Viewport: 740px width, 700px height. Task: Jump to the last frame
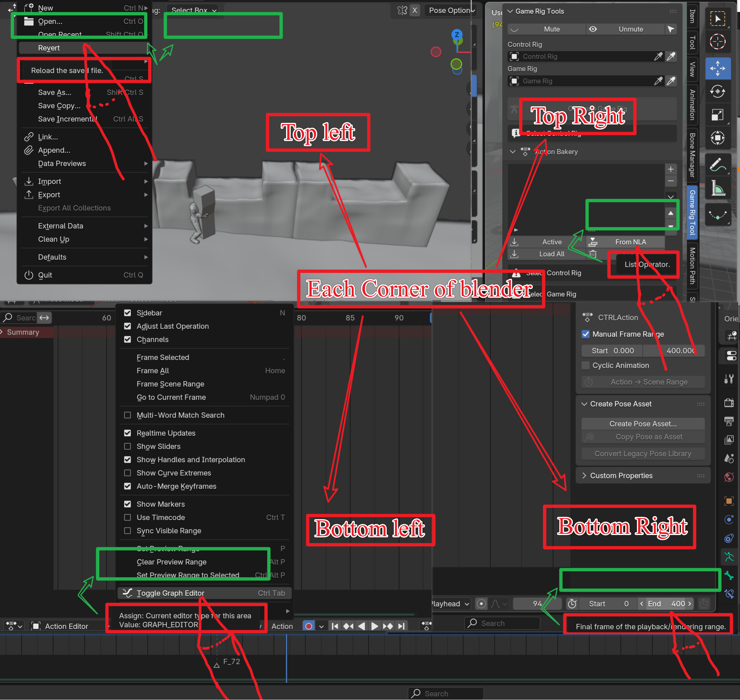[x=401, y=626]
